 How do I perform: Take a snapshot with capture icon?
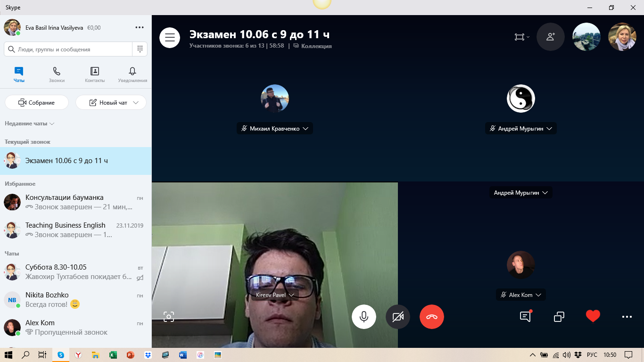click(x=169, y=317)
